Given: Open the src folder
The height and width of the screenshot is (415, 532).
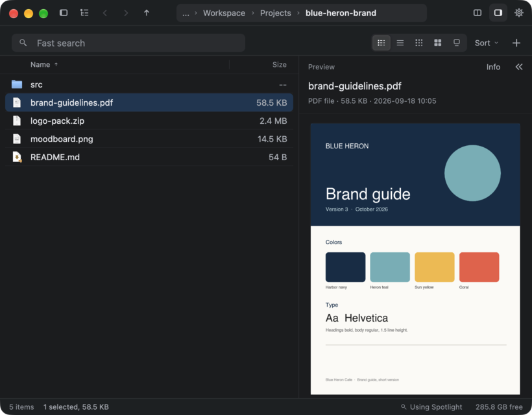Looking at the screenshot, I should (149, 84).
